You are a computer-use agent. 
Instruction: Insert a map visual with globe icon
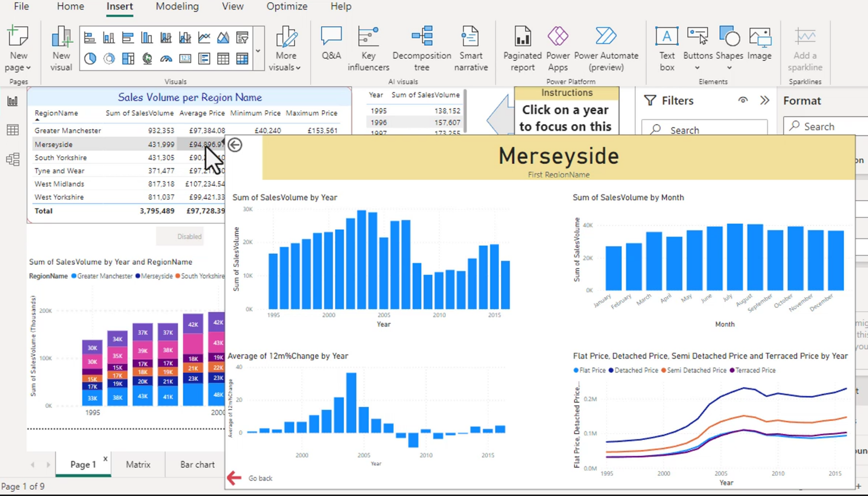(x=147, y=58)
